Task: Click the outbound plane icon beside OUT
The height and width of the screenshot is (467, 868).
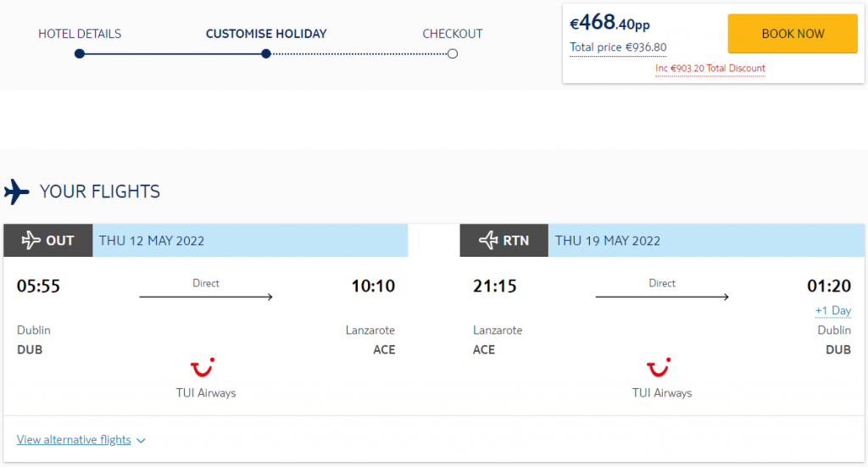Action: click(31, 241)
